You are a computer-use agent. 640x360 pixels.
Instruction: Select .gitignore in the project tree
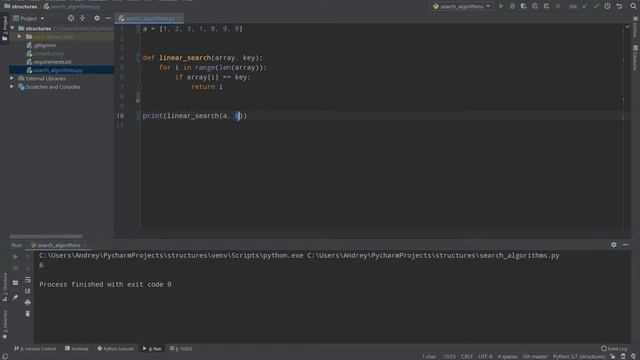[41, 45]
